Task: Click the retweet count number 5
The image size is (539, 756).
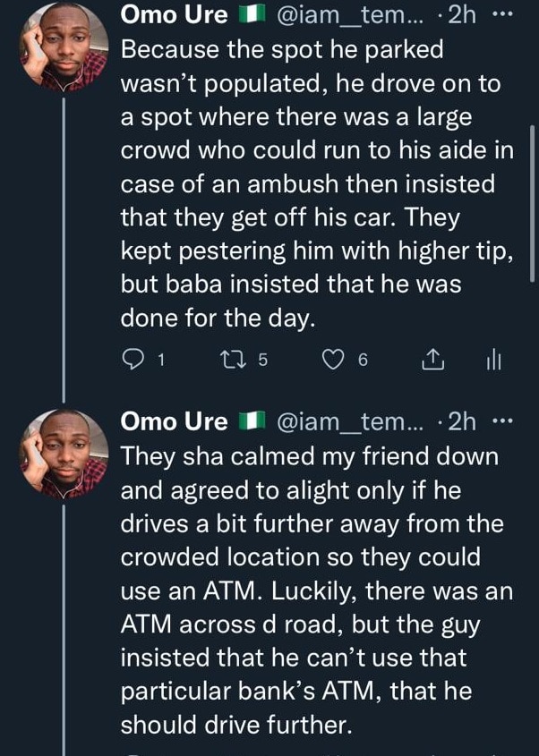Action: pyautogui.click(x=262, y=360)
